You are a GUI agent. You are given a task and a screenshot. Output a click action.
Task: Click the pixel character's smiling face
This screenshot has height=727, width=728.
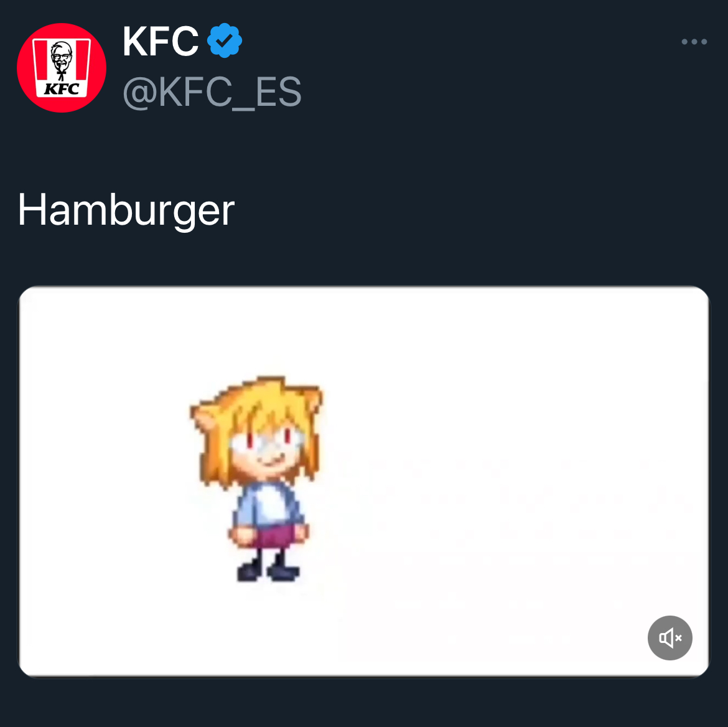268,449
